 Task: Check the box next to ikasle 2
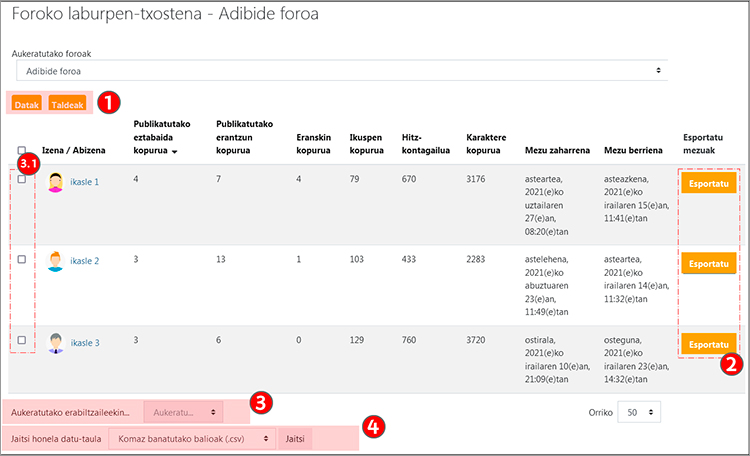tap(22, 259)
